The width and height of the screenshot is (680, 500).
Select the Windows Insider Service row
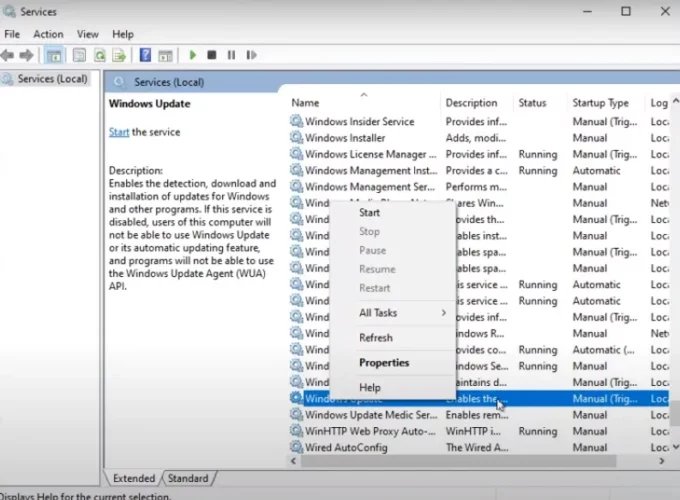(x=479, y=121)
